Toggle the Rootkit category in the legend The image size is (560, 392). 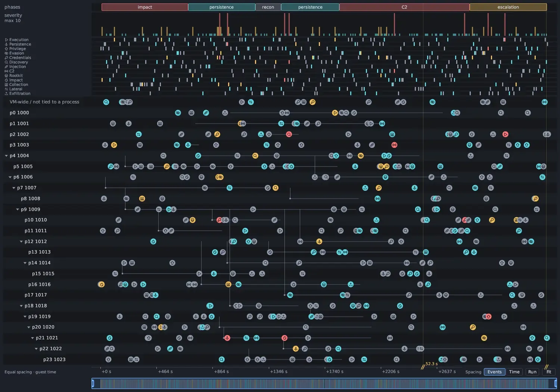tap(14, 75)
